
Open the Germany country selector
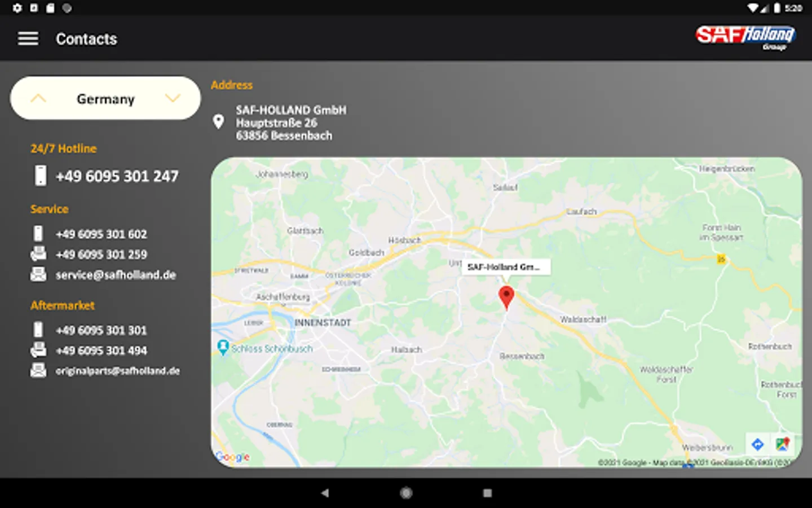(105, 98)
